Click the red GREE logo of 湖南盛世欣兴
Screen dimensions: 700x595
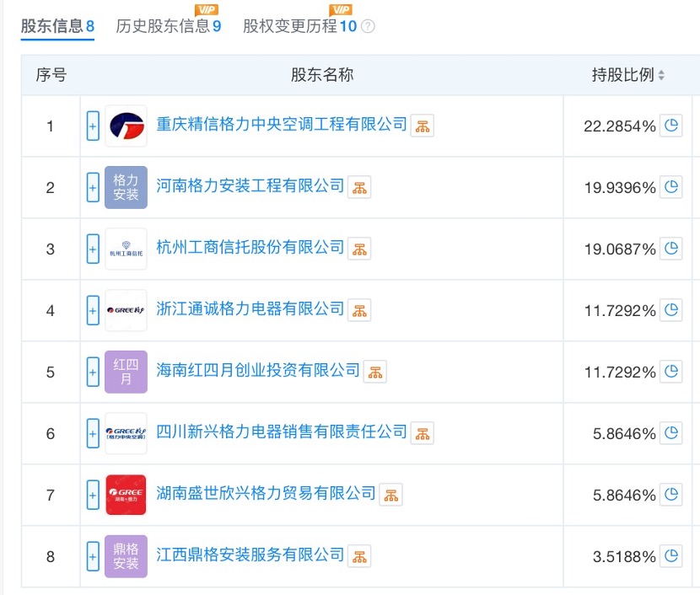click(126, 495)
